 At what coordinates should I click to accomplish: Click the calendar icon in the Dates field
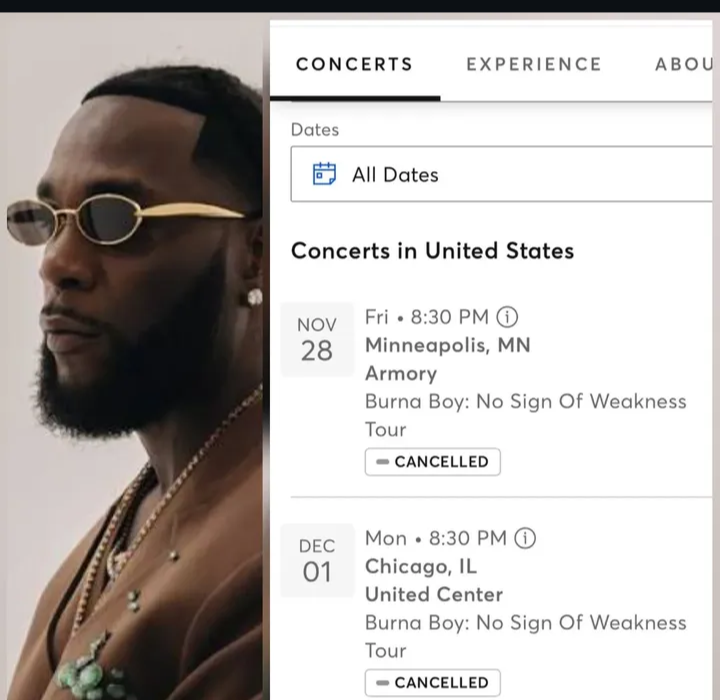(x=324, y=174)
